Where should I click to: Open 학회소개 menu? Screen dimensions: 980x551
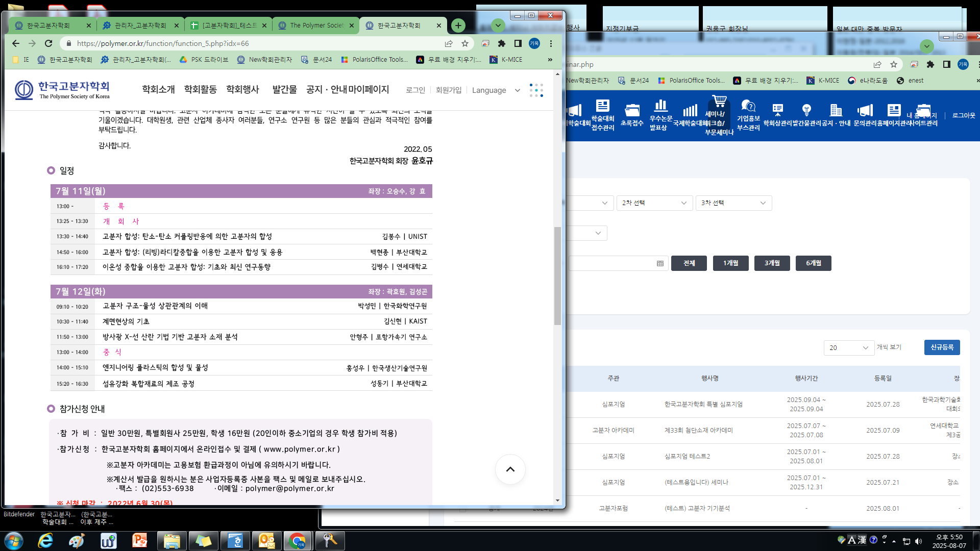158,90
